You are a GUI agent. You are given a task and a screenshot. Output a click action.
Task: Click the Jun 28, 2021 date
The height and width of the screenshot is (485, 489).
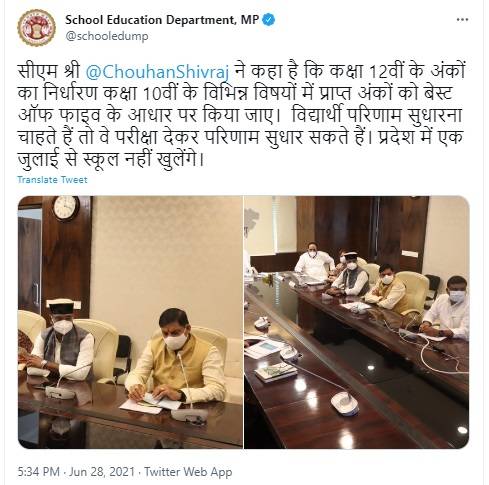102,472
